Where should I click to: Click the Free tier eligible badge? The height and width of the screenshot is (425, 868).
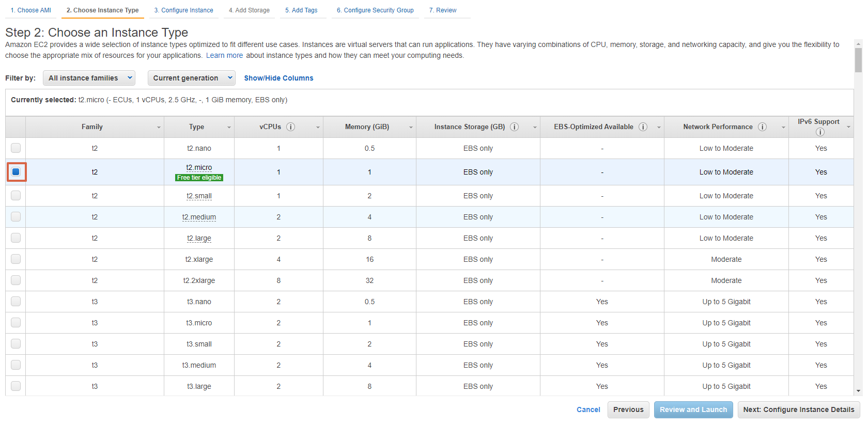(199, 178)
